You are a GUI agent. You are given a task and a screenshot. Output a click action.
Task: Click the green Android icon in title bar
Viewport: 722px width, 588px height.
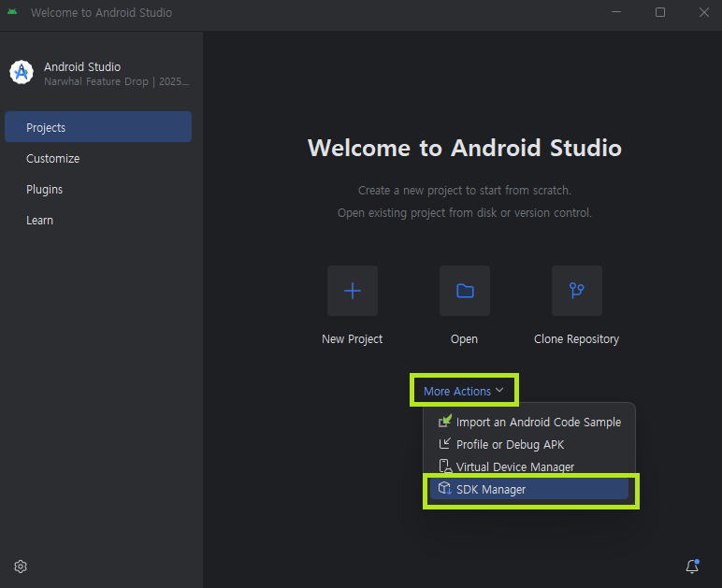tap(12, 11)
